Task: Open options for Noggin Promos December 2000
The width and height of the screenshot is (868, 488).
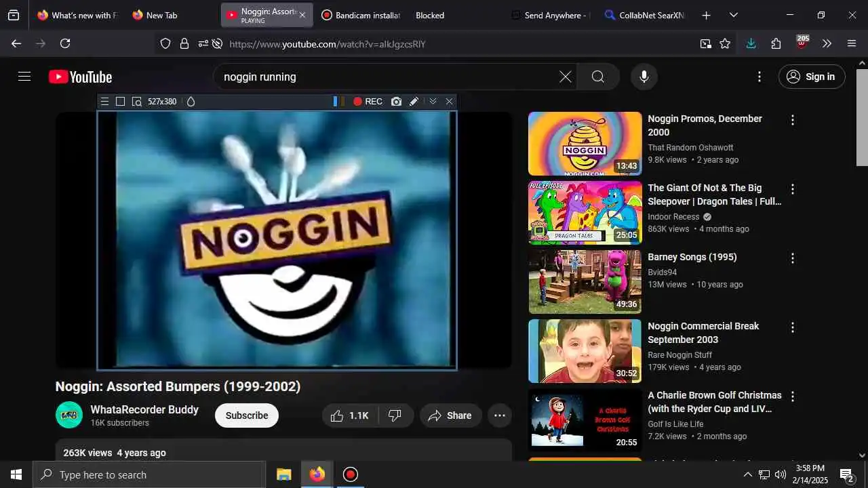Action: 792,120
